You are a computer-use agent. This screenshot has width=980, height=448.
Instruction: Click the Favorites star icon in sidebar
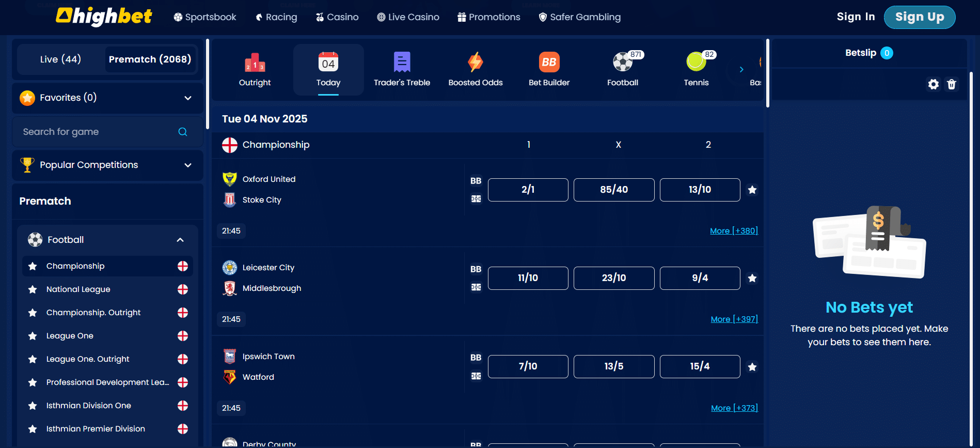27,98
